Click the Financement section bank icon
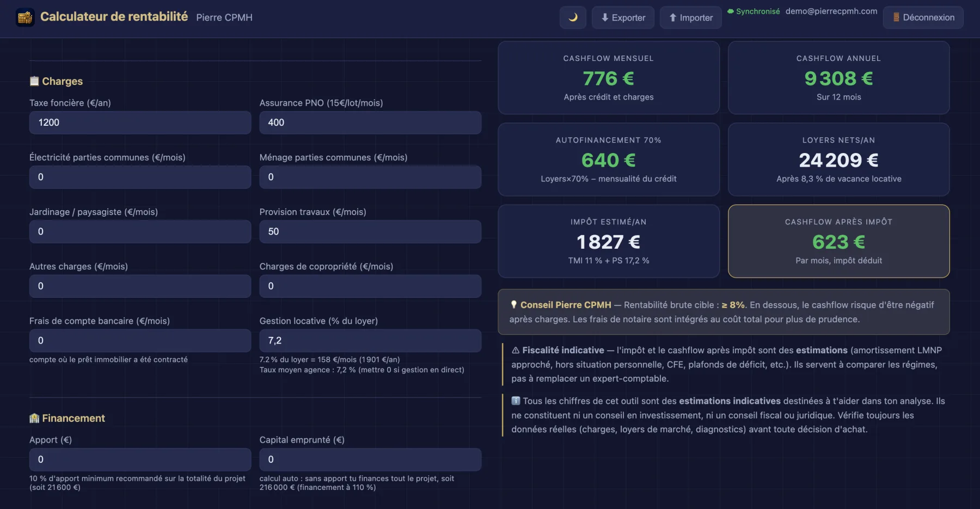 [34, 418]
